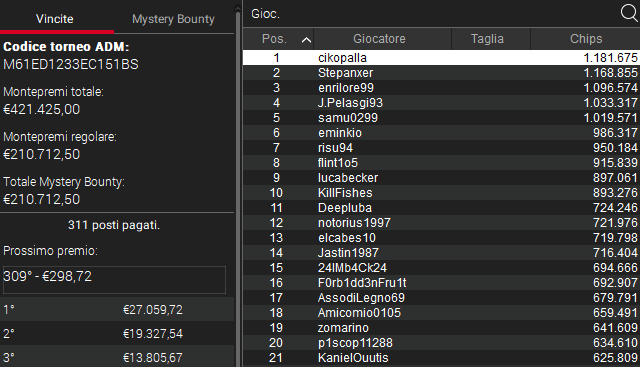Image resolution: width=640 pixels, height=367 pixels.
Task: Select player Jastin1987 row
Action: (441, 253)
